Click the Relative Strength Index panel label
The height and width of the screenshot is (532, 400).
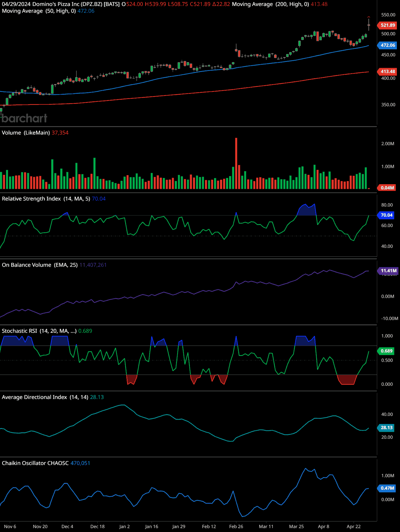[x=46, y=199]
